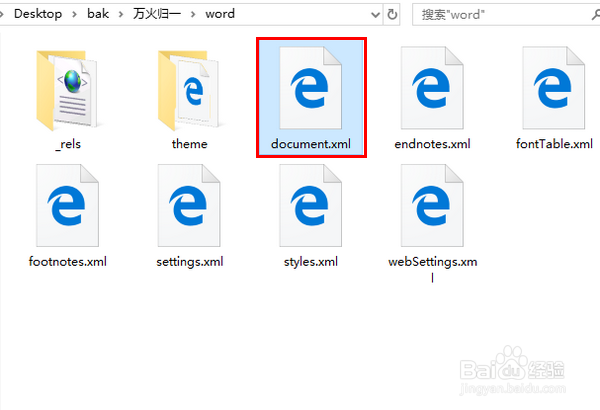The height and width of the screenshot is (410, 600).
Task: Select the footnotes.xml file icon
Action: 67,206
